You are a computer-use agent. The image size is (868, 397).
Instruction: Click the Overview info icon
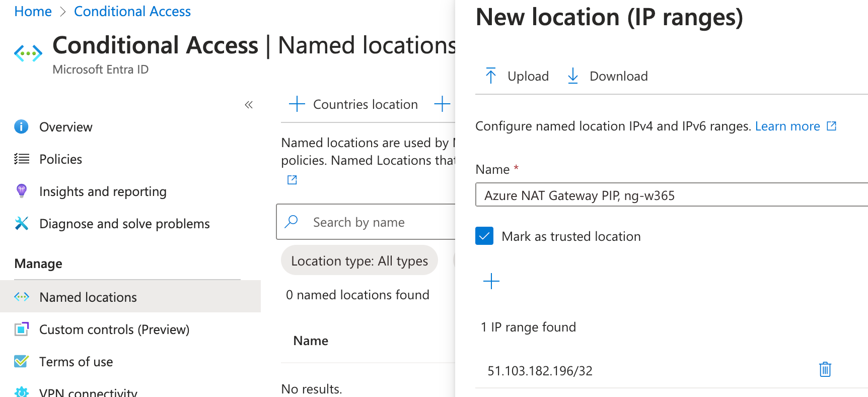pyautogui.click(x=21, y=127)
